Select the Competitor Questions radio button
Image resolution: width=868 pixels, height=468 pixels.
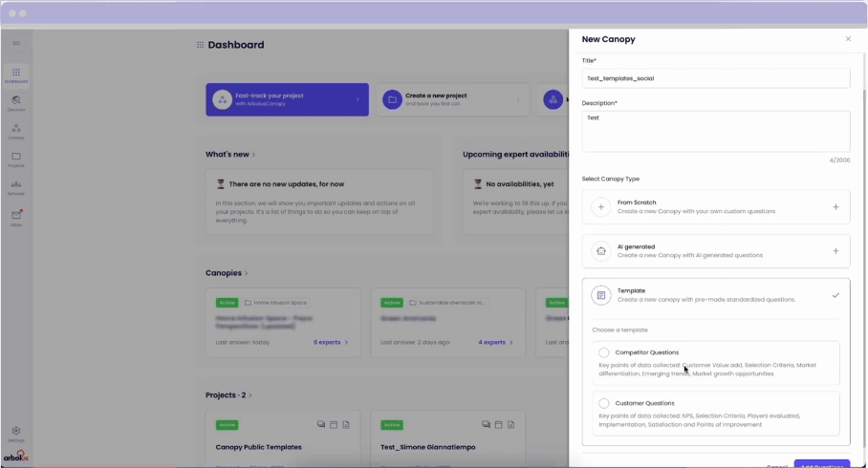(x=604, y=352)
